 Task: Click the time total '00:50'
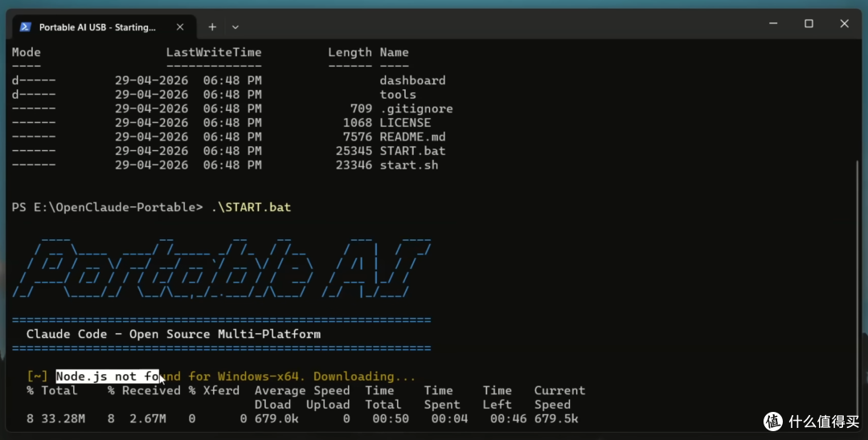pos(391,419)
